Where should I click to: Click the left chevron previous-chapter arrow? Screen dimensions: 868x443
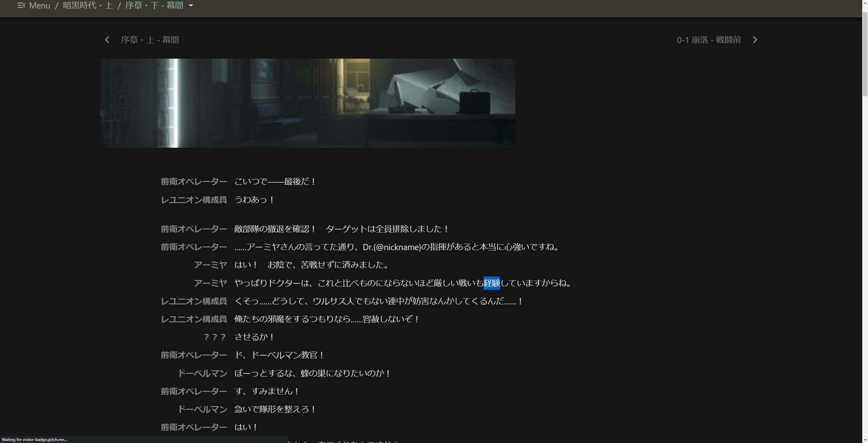[107, 40]
